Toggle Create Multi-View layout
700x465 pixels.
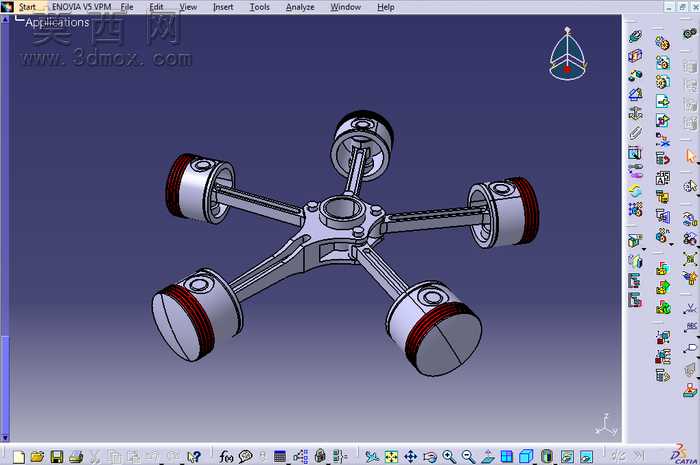tap(507, 456)
